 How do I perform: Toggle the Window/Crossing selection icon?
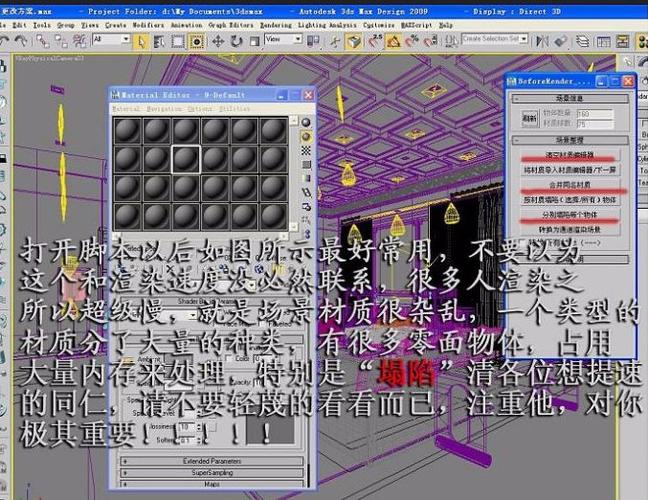[196, 41]
